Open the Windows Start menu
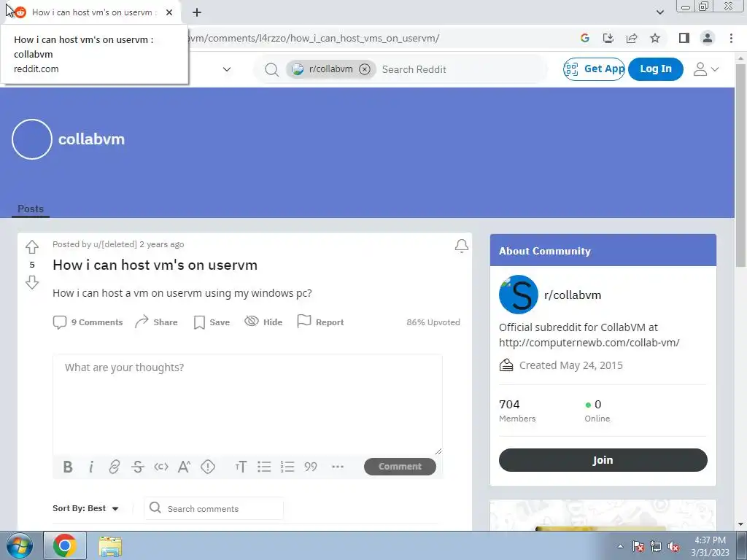 pyautogui.click(x=20, y=545)
